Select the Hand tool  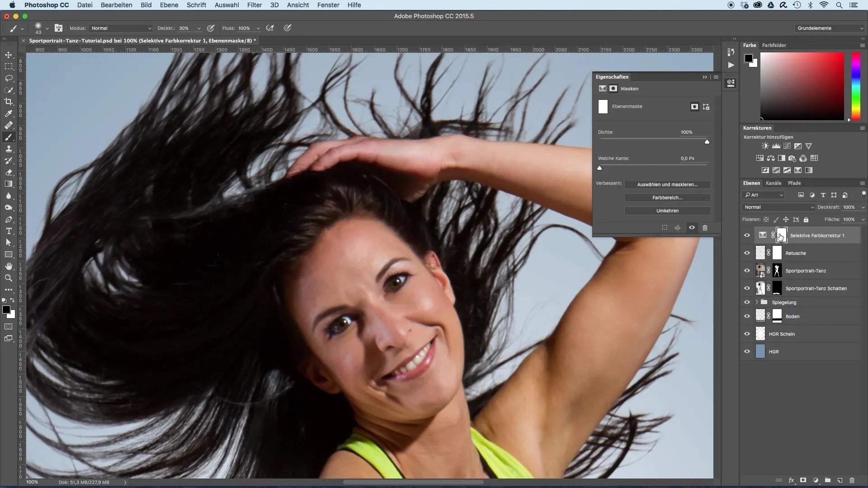[9, 266]
